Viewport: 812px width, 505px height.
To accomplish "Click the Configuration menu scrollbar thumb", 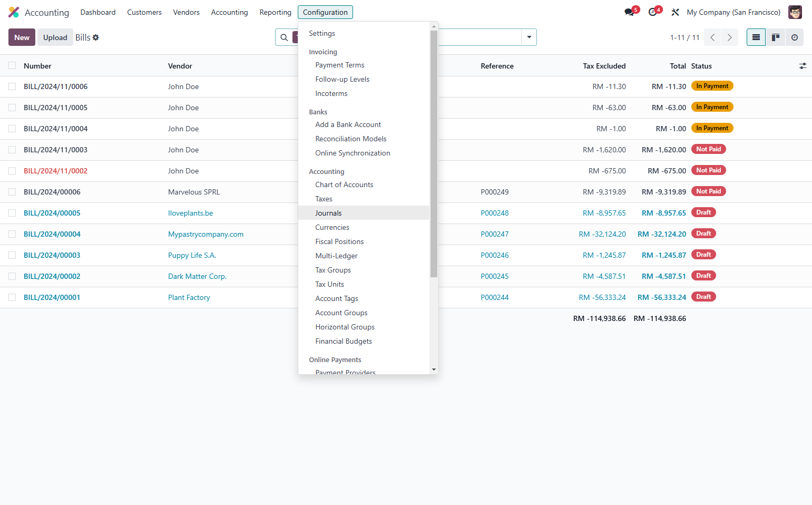I will [434, 154].
